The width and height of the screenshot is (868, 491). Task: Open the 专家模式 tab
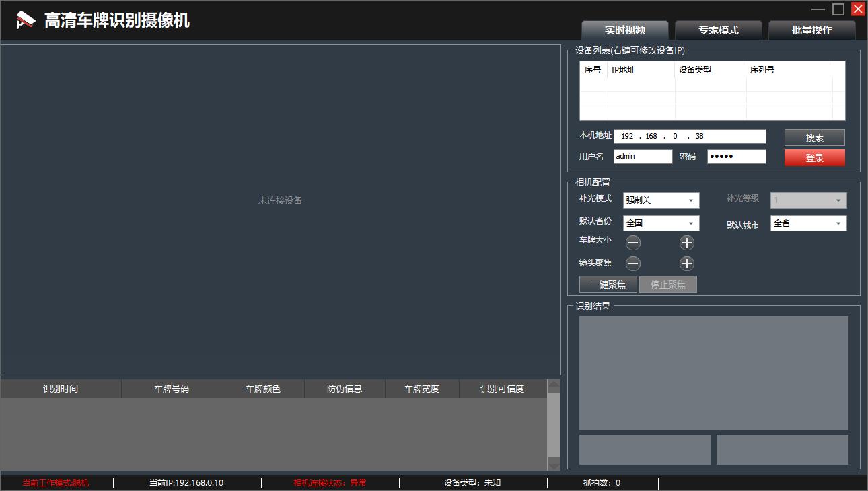pyautogui.click(x=718, y=30)
